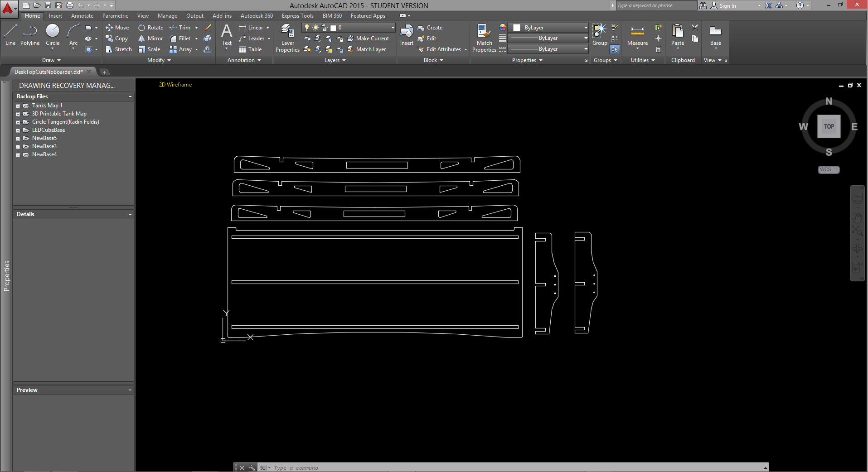The width and height of the screenshot is (868, 472).
Task: Select the Circle tool
Action: (x=53, y=35)
